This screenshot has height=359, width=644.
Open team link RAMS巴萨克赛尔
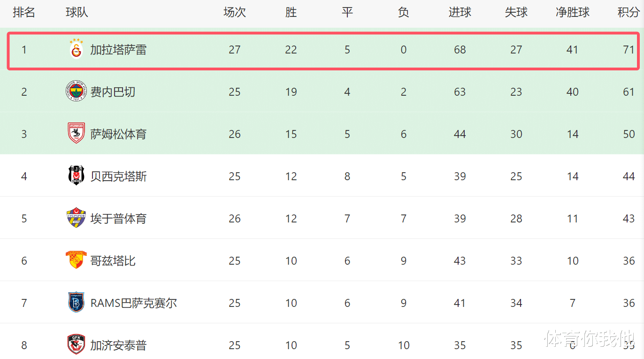[x=134, y=303]
